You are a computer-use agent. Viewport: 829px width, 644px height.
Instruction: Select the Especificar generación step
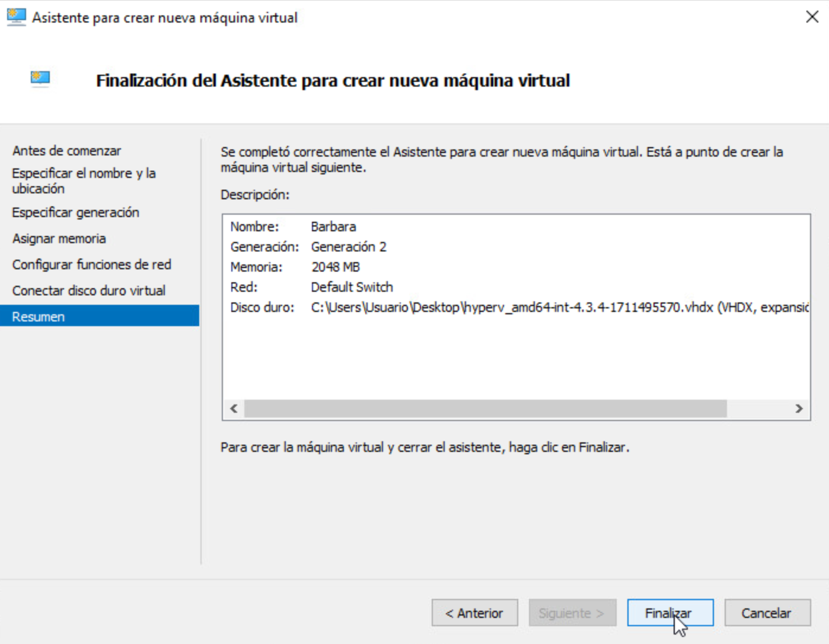coord(75,212)
